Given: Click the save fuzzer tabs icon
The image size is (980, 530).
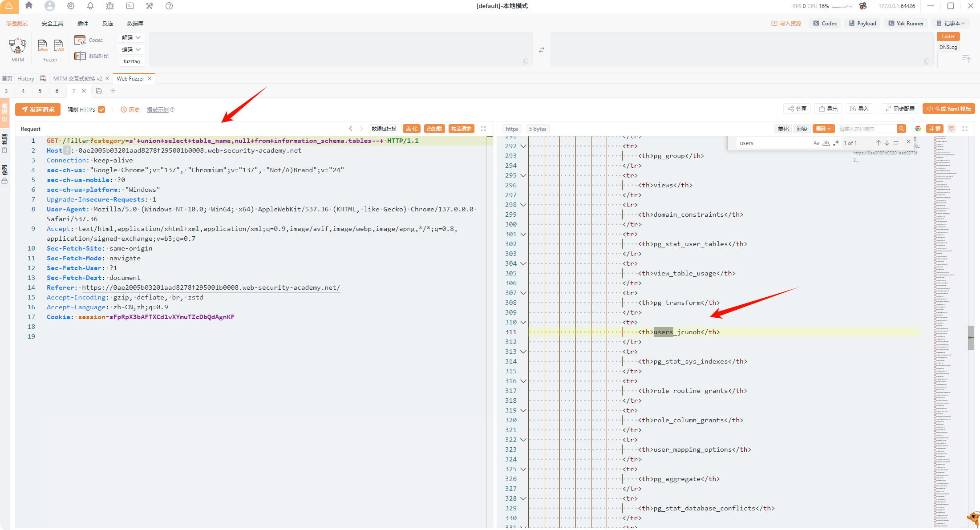Looking at the screenshot, I should coord(99,91).
